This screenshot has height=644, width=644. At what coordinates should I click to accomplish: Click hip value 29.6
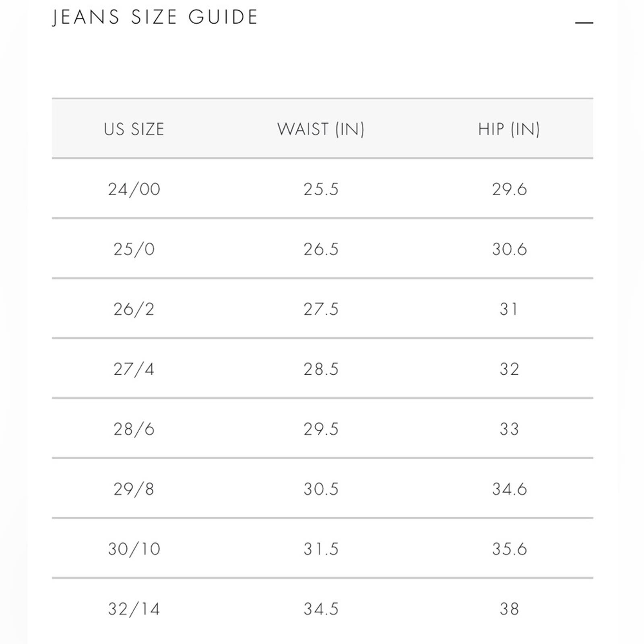tap(509, 189)
